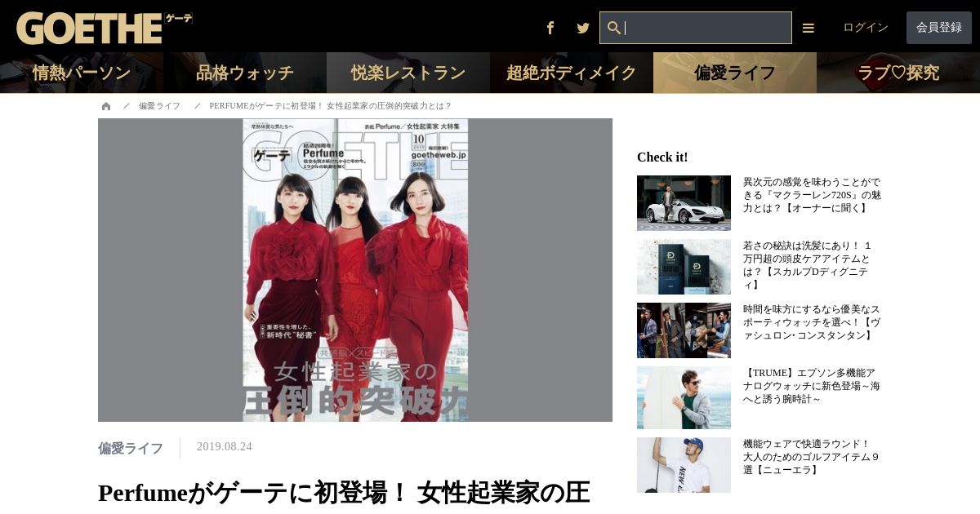Open the Vacheron Constantin watch thumbnail
Image resolution: width=980 pixels, height=514 pixels.
pos(684,330)
